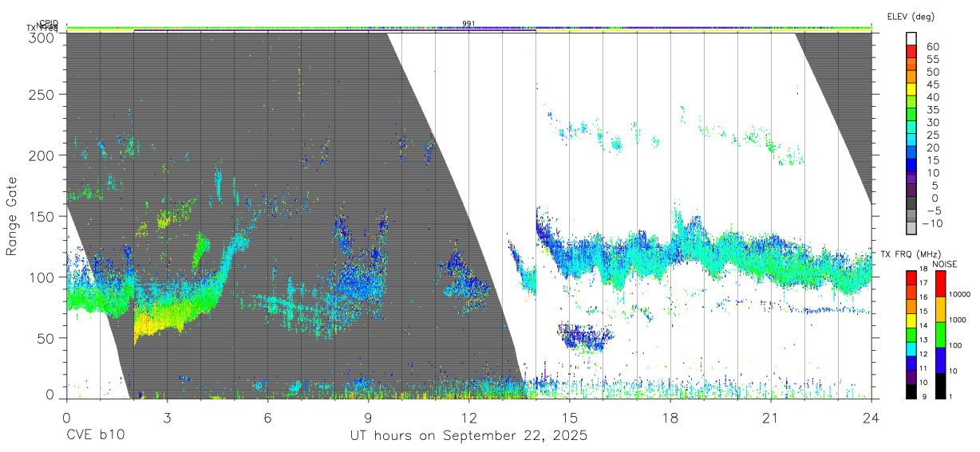
Task: Click the 6 tick on UT hours axis
Action: [267, 417]
